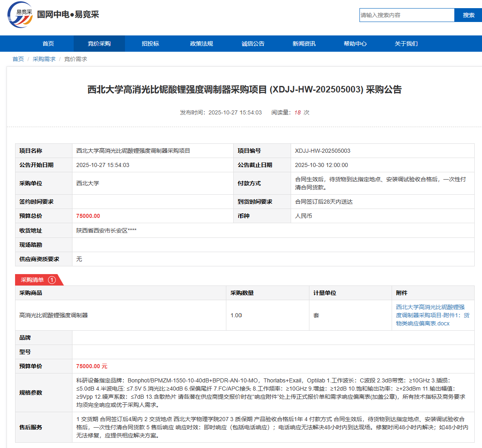Click the 易竞采 site logo
This screenshot has height=448, width=482.
[20, 15]
